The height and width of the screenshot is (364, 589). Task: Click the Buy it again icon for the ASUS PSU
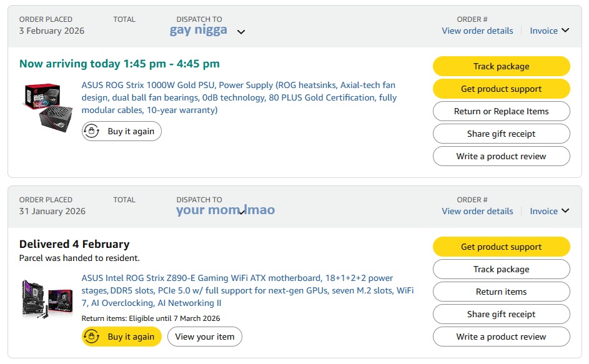(x=92, y=132)
